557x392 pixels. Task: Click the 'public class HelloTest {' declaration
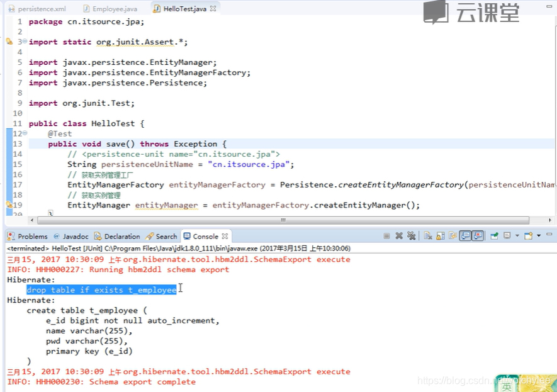[x=86, y=123]
